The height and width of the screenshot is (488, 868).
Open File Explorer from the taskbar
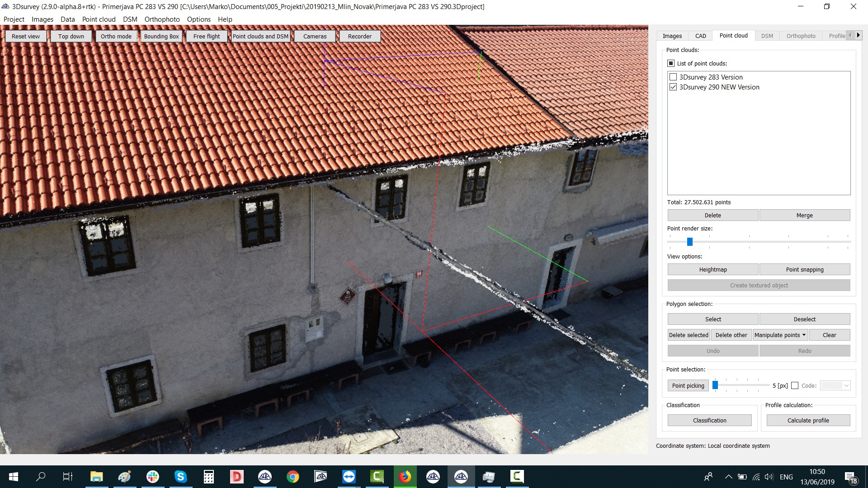96,477
